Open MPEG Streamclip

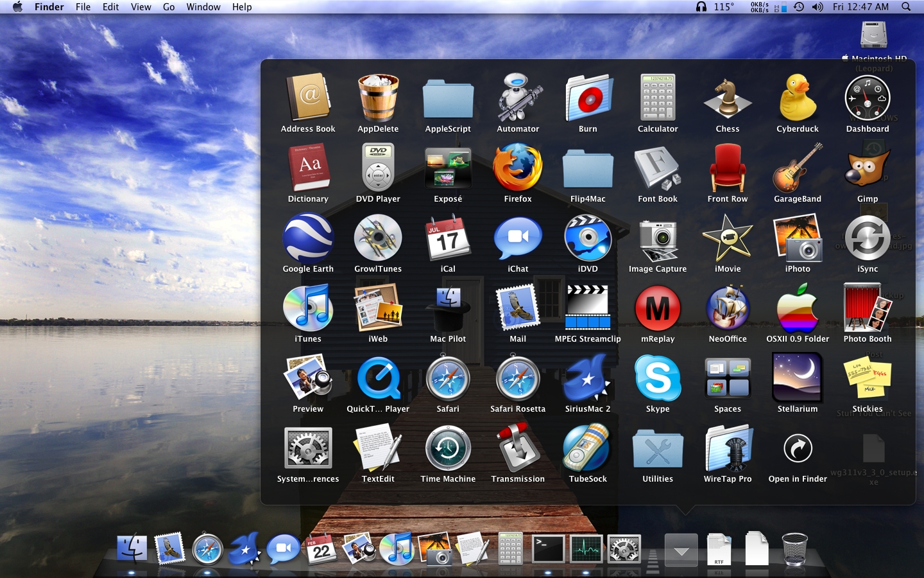(x=588, y=308)
